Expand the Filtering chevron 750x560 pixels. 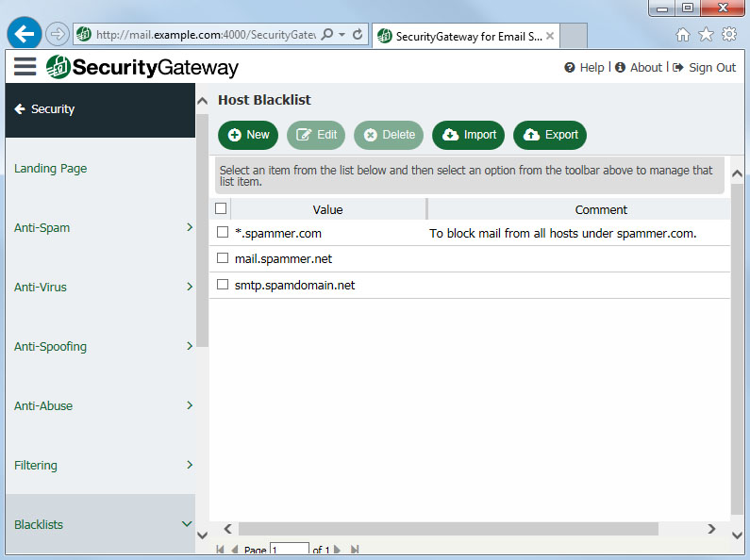tap(190, 465)
